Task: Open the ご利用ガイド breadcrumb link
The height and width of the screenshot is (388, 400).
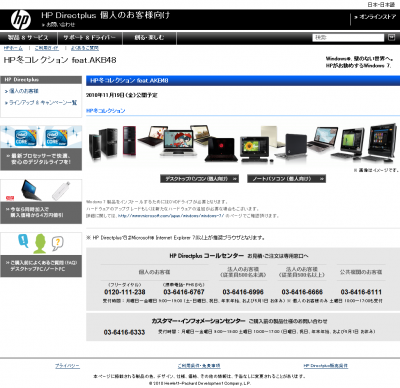Action: [47, 48]
